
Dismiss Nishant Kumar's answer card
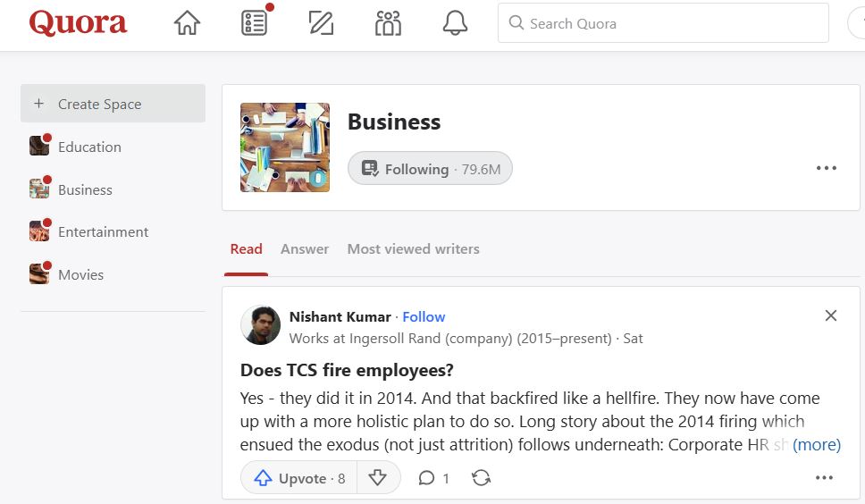[831, 315]
